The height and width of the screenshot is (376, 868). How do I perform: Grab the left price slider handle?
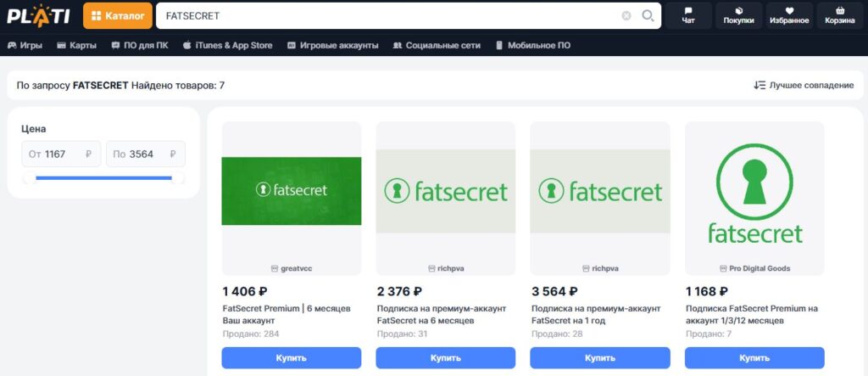click(30, 178)
